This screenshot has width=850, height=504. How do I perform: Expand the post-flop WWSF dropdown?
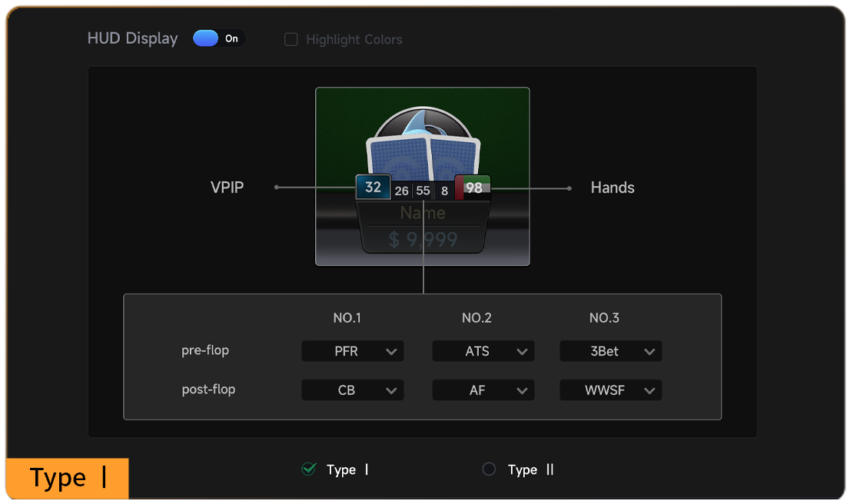(610, 390)
